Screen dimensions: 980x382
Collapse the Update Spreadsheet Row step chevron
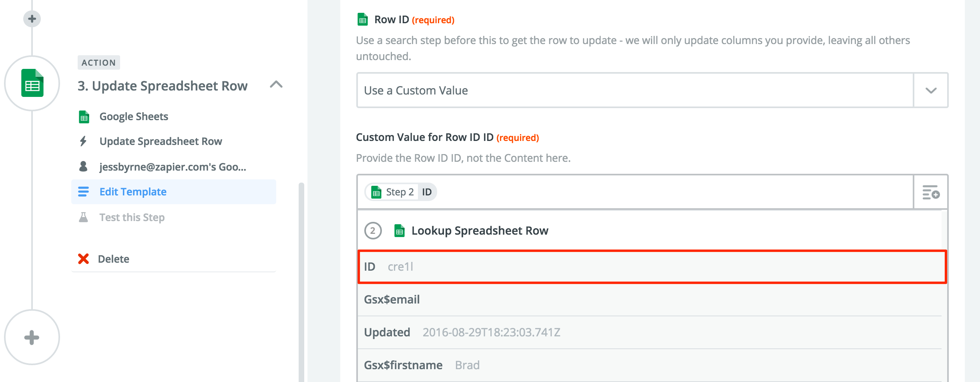pyautogui.click(x=276, y=84)
